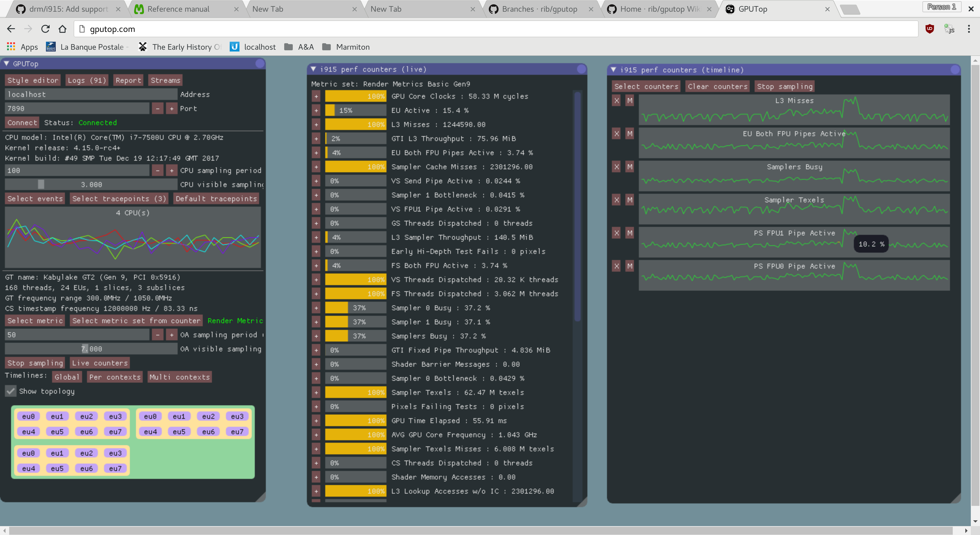Click round button on live counters panel

[581, 69]
